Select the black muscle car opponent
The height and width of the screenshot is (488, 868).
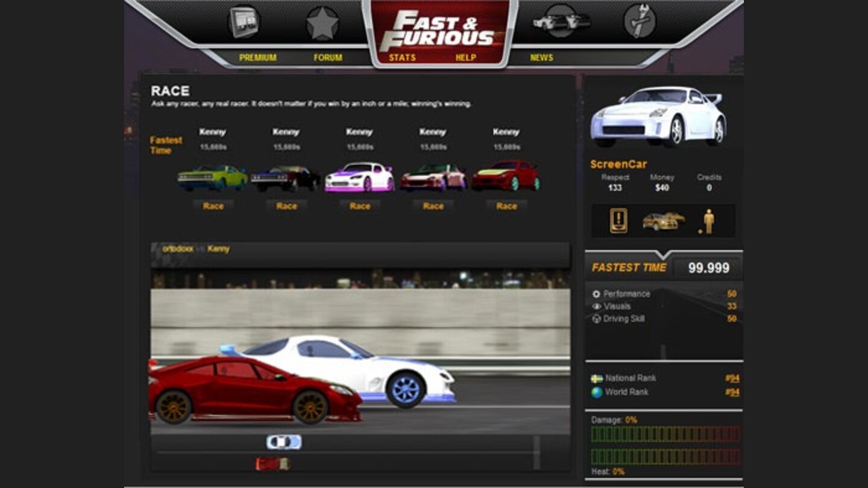pyautogui.click(x=286, y=178)
